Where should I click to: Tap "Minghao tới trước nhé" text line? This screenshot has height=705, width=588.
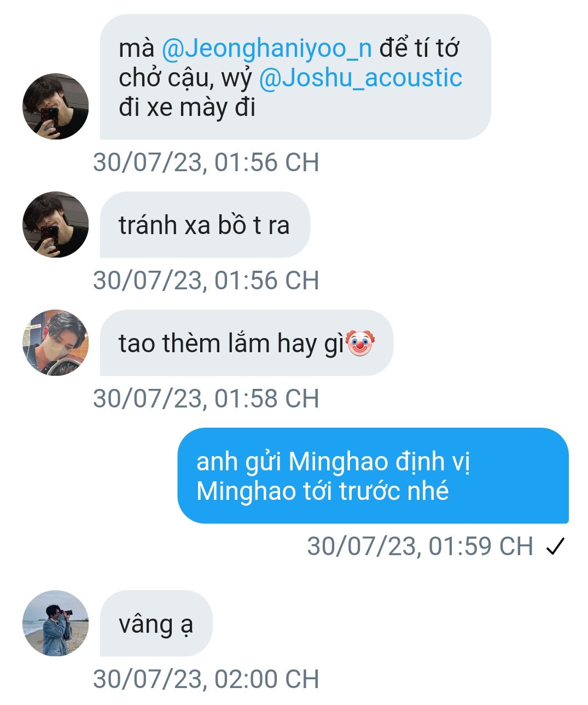coord(323,491)
